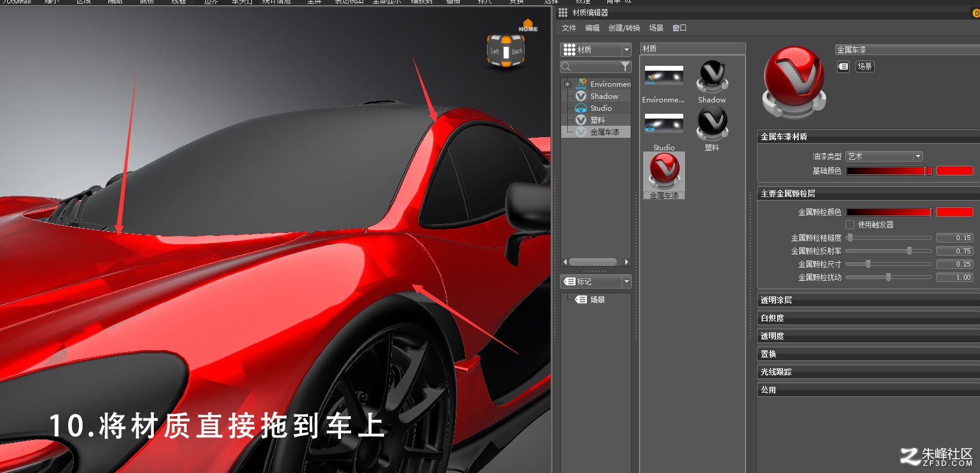
Task: Click the magnifier search icon
Action: [x=567, y=66]
